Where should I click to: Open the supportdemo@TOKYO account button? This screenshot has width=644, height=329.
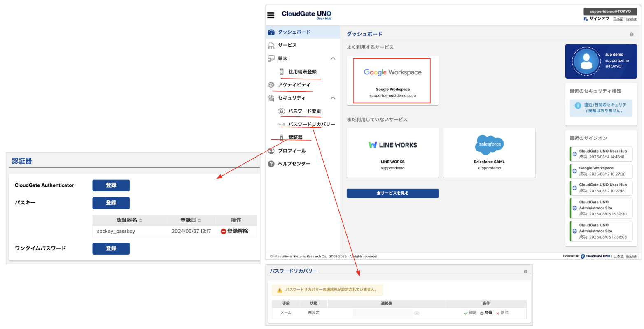pos(610,12)
